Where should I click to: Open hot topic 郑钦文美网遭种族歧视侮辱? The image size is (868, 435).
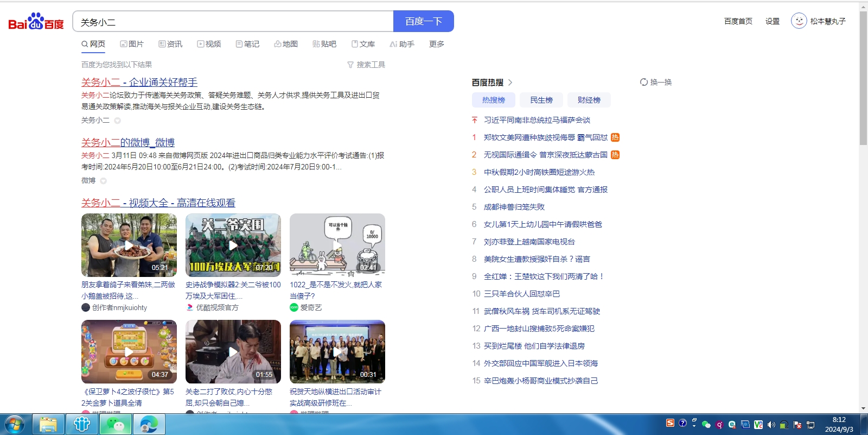point(546,137)
